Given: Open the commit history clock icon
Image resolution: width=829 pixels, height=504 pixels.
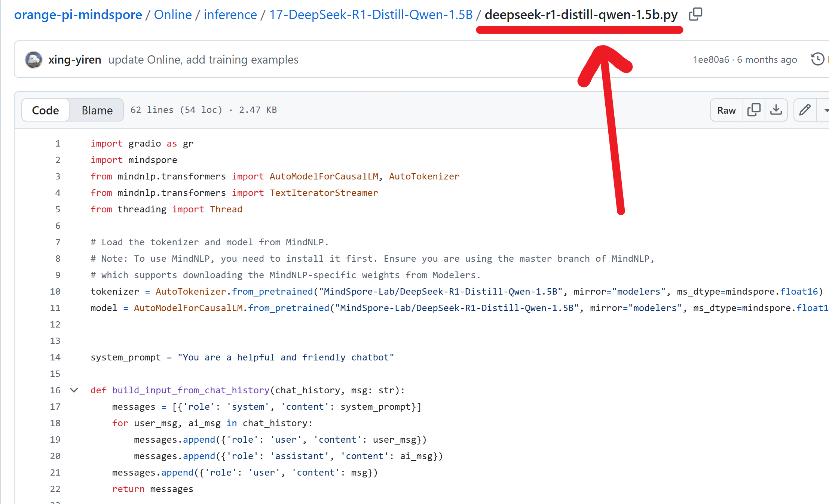Looking at the screenshot, I should [x=817, y=59].
